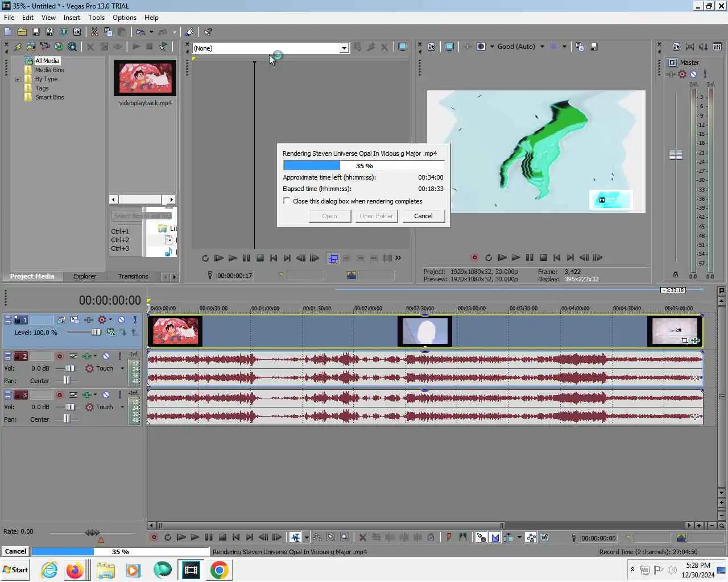Click Video Preview on External Monitor icon
The image size is (728, 582).
[x=449, y=47]
